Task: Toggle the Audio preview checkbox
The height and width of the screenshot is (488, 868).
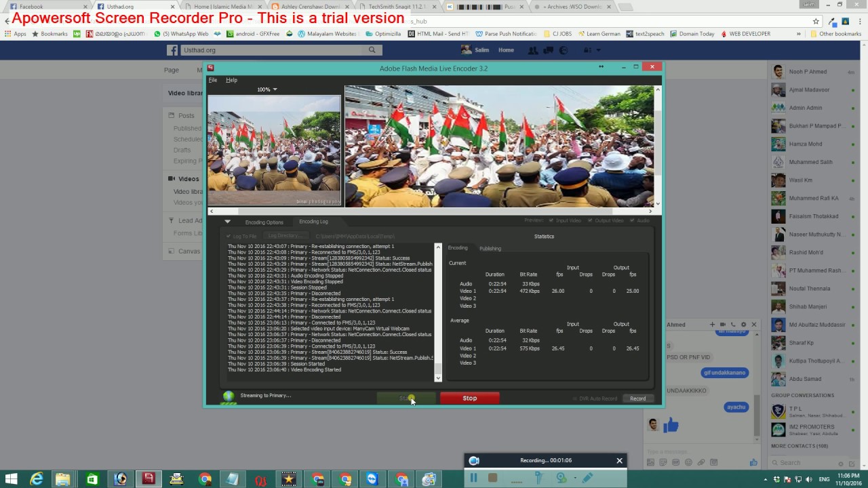Action: [x=632, y=220]
